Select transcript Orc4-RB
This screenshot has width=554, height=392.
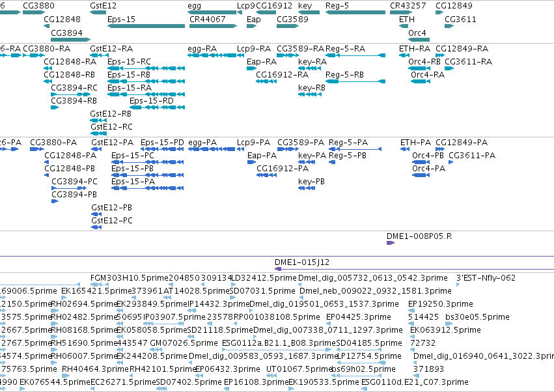[424, 61]
